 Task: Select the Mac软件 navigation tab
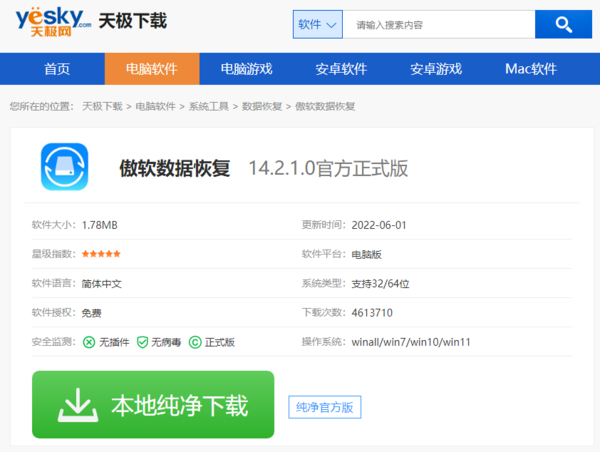pyautogui.click(x=530, y=69)
